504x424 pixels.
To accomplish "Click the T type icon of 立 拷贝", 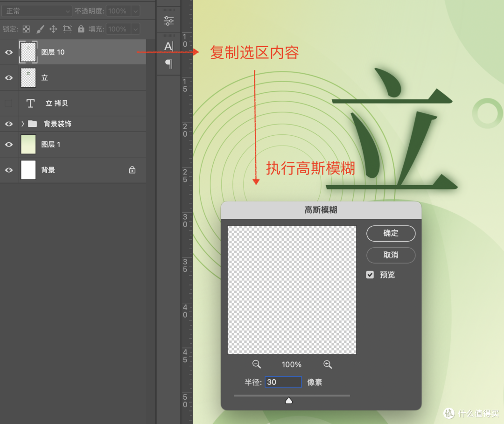I will (x=30, y=104).
